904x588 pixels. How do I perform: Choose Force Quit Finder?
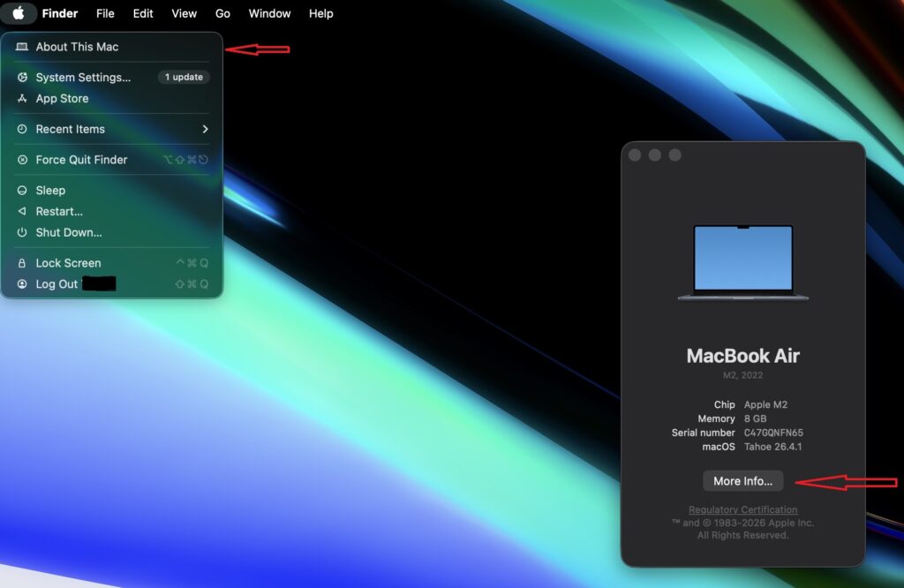[111, 160]
